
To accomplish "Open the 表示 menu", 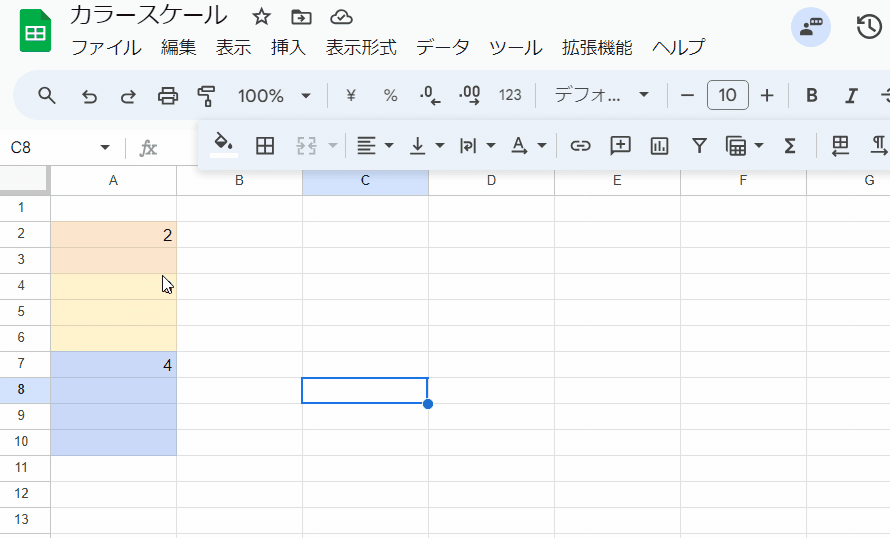I will [x=233, y=47].
